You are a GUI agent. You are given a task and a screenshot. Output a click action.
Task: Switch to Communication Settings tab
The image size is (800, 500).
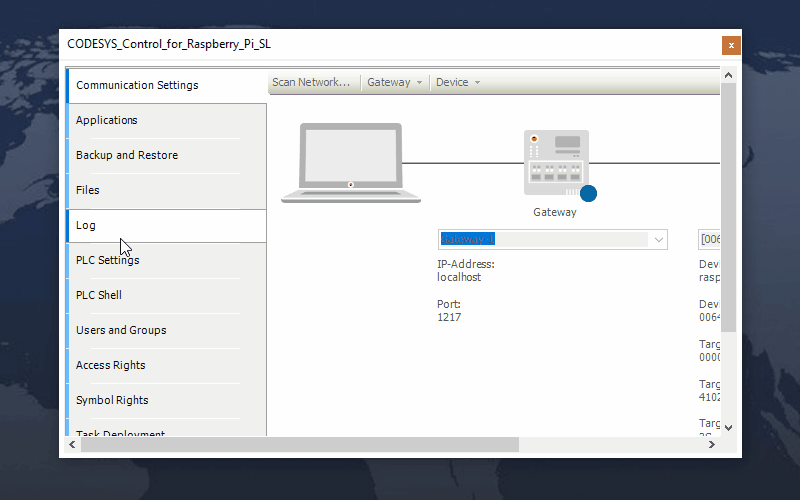(137, 85)
